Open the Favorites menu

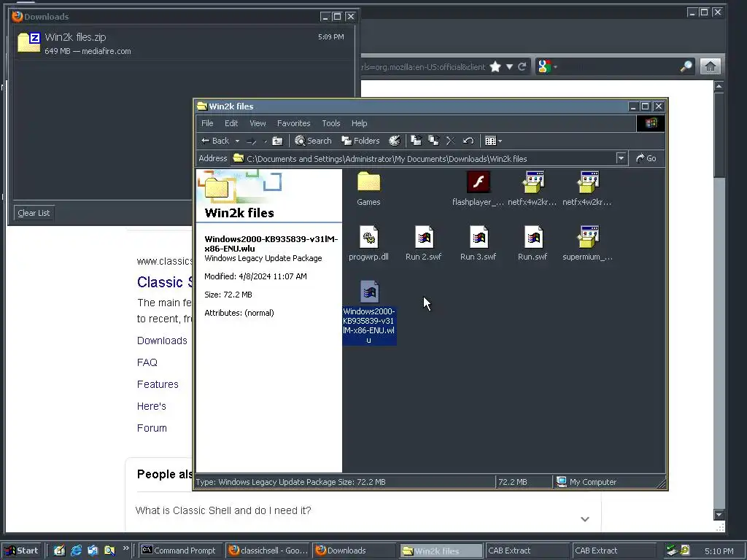(293, 123)
